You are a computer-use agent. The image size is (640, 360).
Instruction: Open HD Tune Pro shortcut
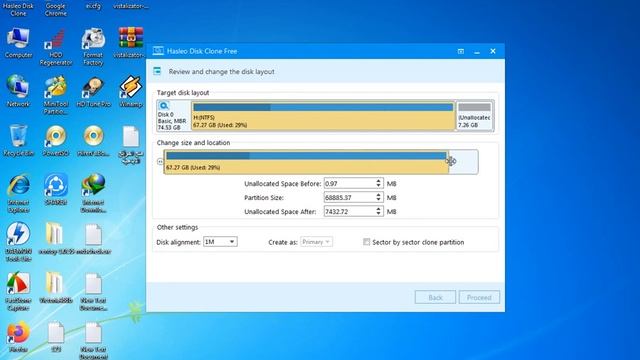pyautogui.click(x=93, y=91)
